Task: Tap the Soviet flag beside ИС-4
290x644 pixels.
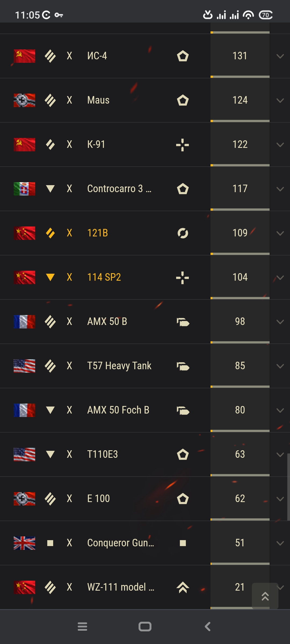Action: pyautogui.click(x=24, y=56)
